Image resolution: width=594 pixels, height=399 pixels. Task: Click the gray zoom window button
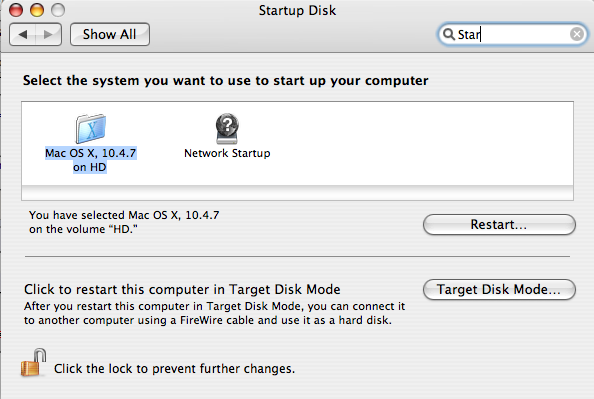point(58,10)
